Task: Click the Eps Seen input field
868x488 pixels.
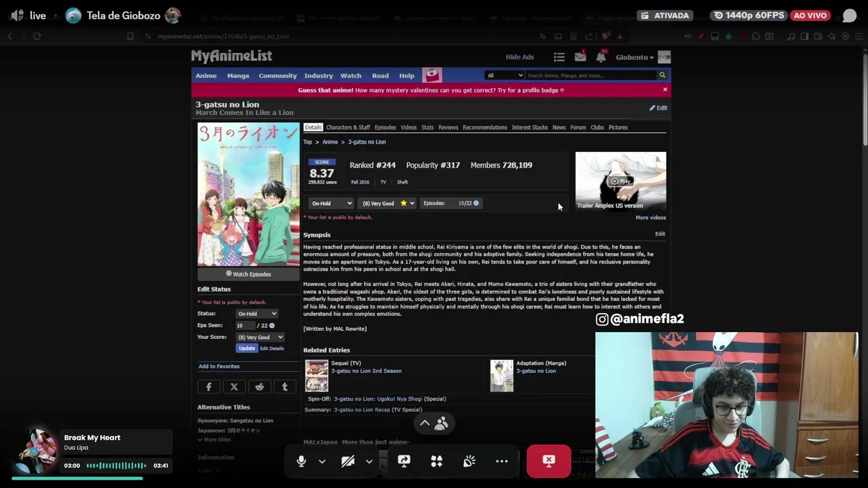Action: [x=245, y=325]
